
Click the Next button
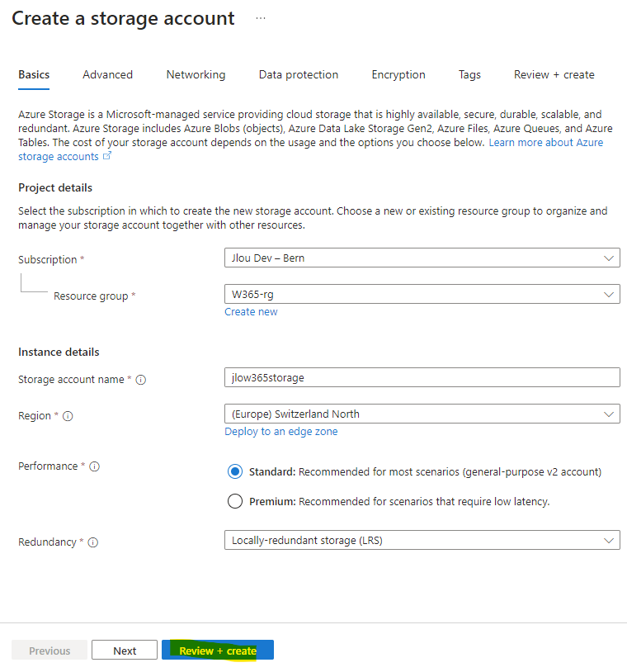pos(125,651)
